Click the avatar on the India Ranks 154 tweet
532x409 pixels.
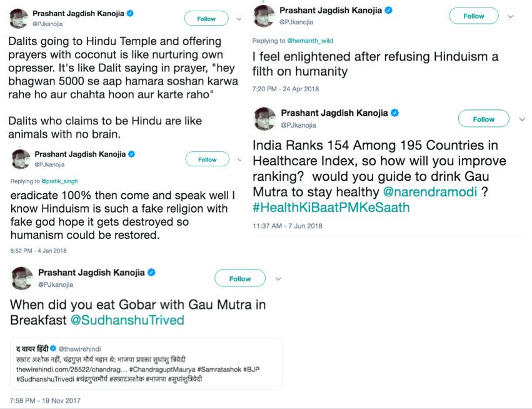pyautogui.click(x=264, y=118)
